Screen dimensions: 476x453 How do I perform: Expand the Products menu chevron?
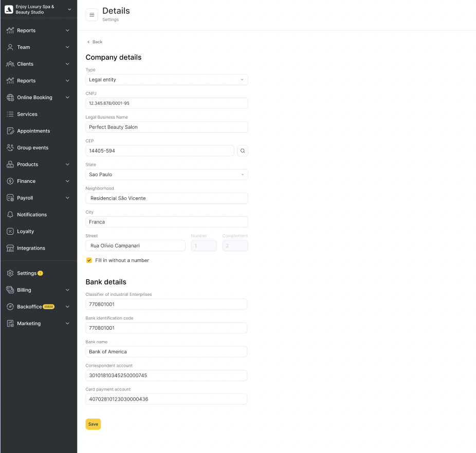tap(67, 164)
